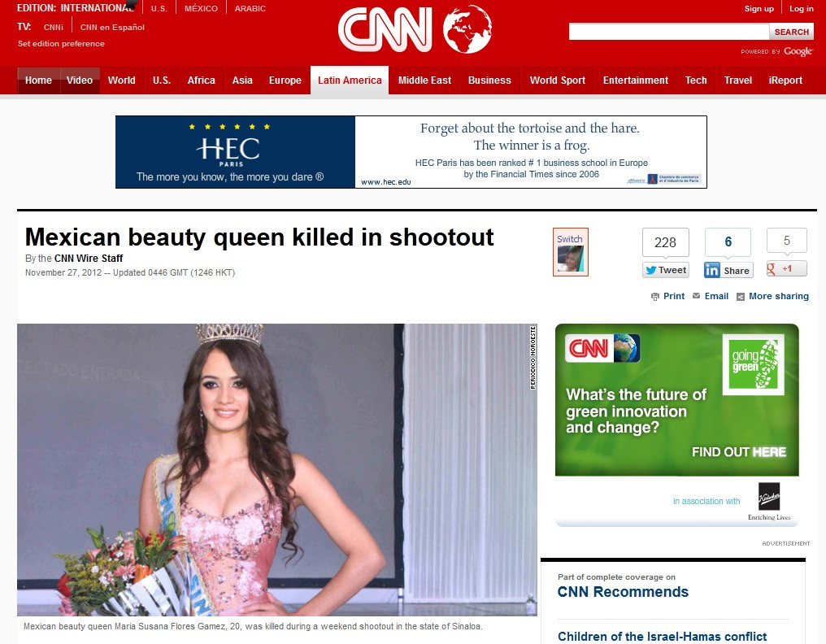This screenshot has width=826, height=644.
Task: Click the CNN logo in header
Action: (x=385, y=30)
